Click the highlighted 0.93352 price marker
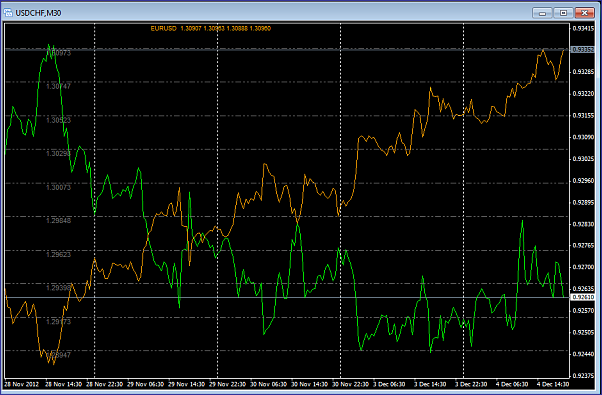 pos(583,50)
